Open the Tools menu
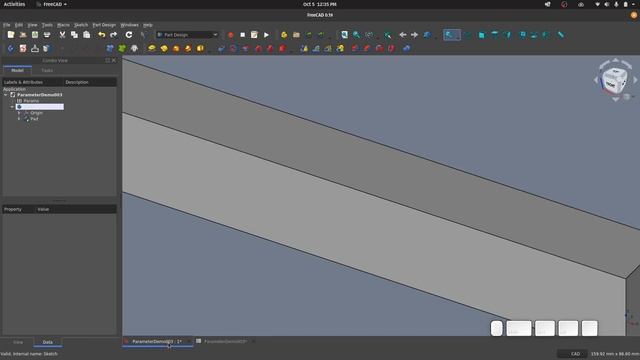 click(47, 25)
